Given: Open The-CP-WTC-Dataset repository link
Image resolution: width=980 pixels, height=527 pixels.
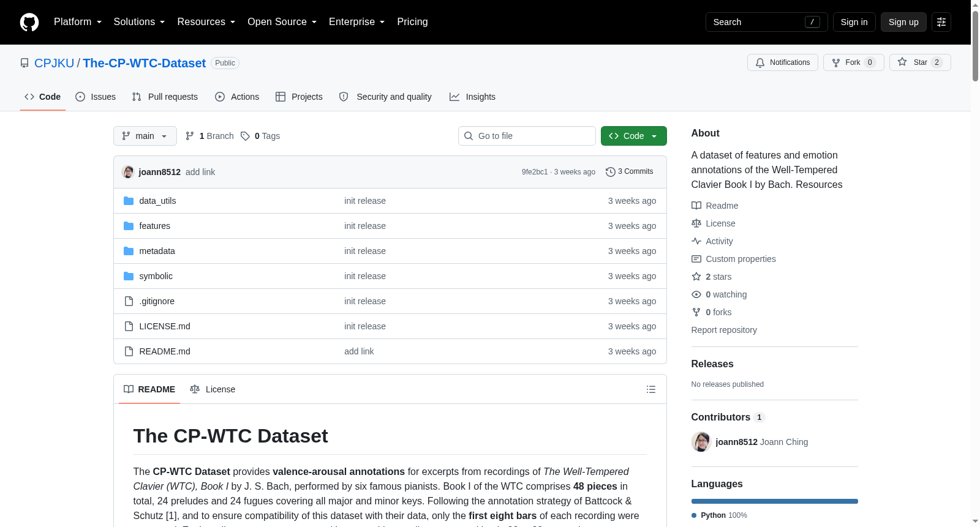Looking at the screenshot, I should pyautogui.click(x=144, y=63).
